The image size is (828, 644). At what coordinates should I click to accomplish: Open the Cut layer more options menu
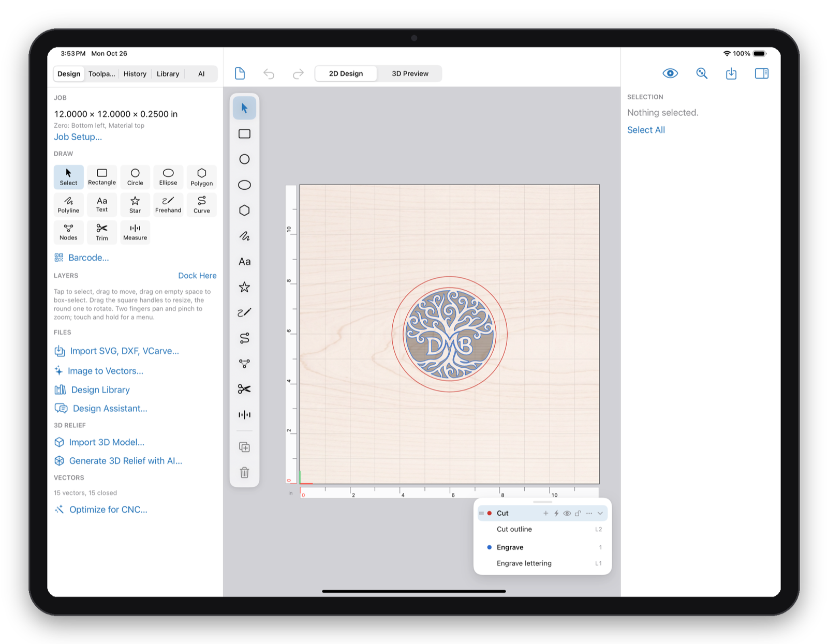[589, 513]
